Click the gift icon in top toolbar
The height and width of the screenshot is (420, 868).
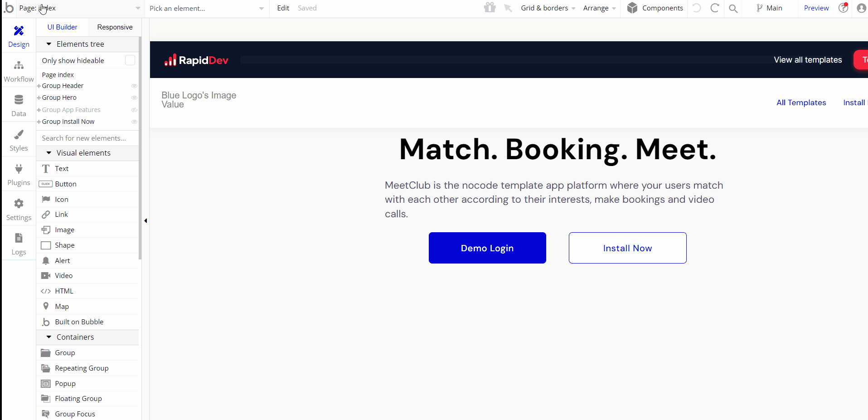[490, 8]
